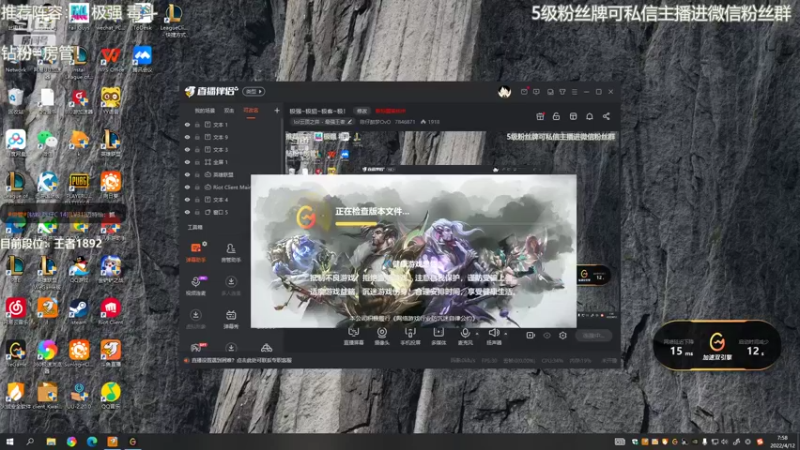Viewport: 800px width, 450px height.
Task: Open Riot Client desktop shortcut
Action: 110,311
